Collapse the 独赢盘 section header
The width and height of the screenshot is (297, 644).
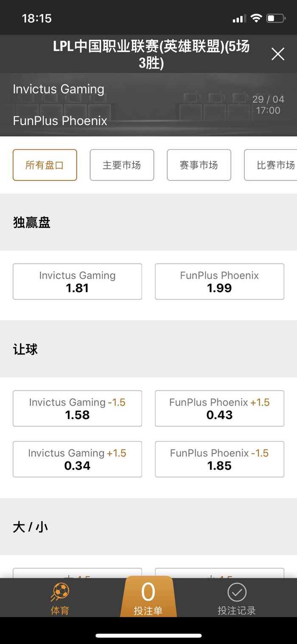tap(148, 222)
